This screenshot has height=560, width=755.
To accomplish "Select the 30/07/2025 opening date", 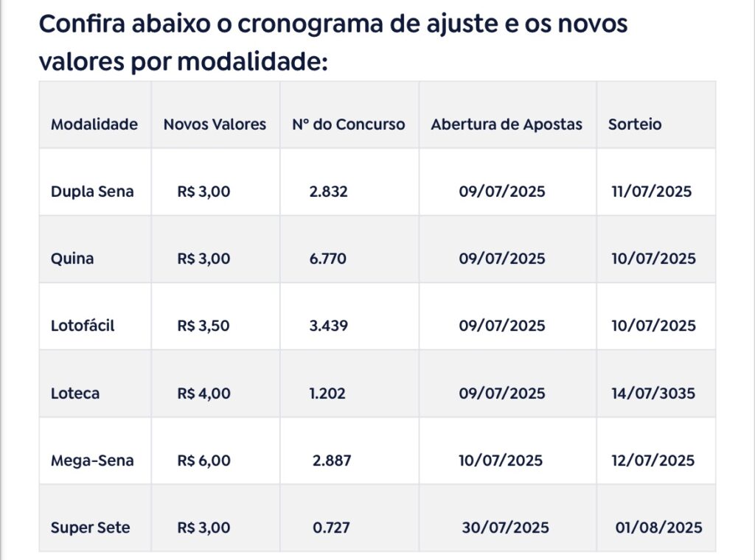I will click(x=506, y=528).
